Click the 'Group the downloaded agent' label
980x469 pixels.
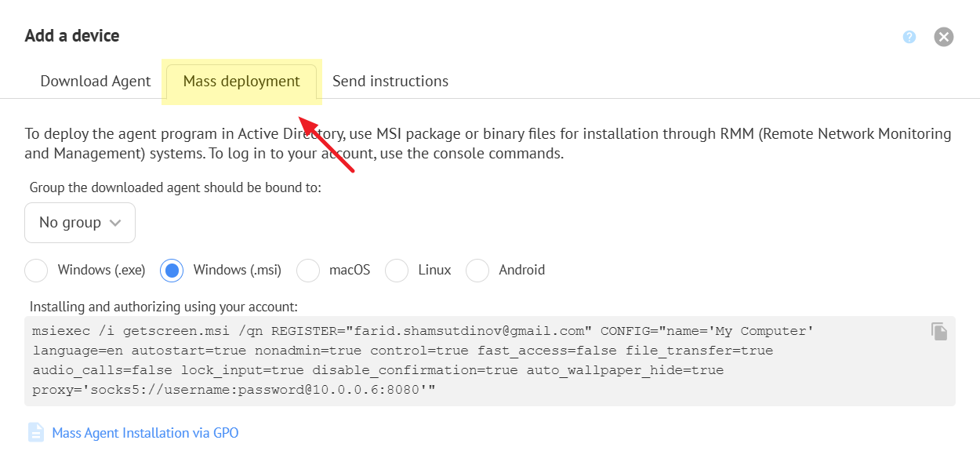(x=176, y=187)
